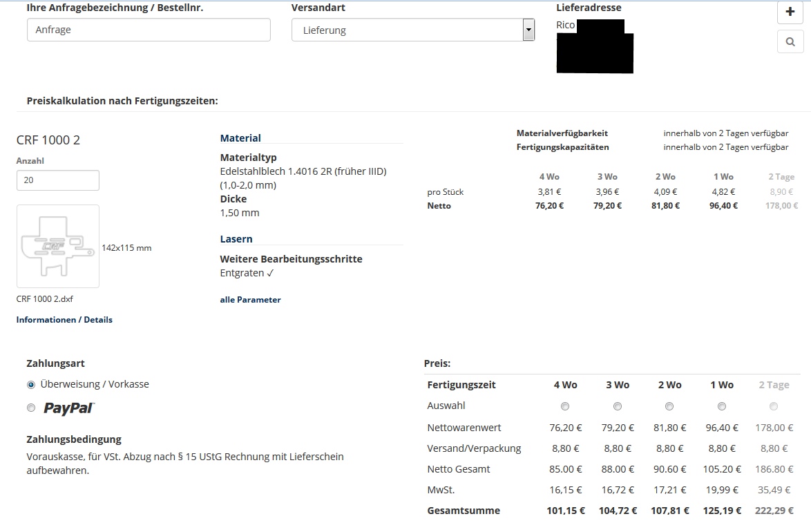
Task: Open Informationen / Details link
Action: [x=64, y=320]
